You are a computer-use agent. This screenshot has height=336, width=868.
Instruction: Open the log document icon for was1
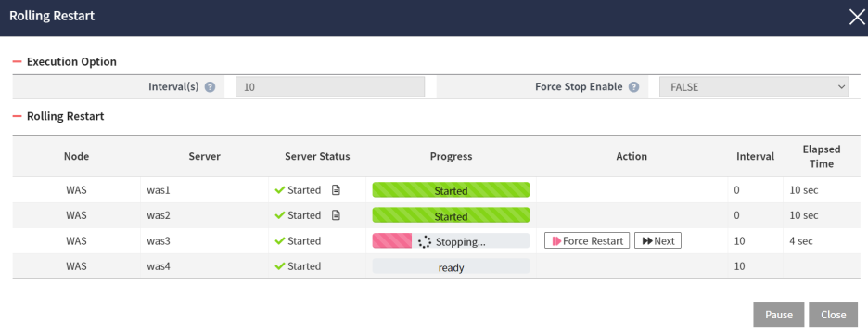pyautogui.click(x=336, y=190)
